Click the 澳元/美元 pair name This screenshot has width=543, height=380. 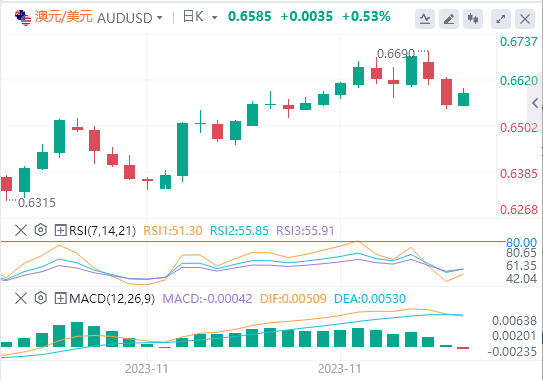[x=64, y=17]
